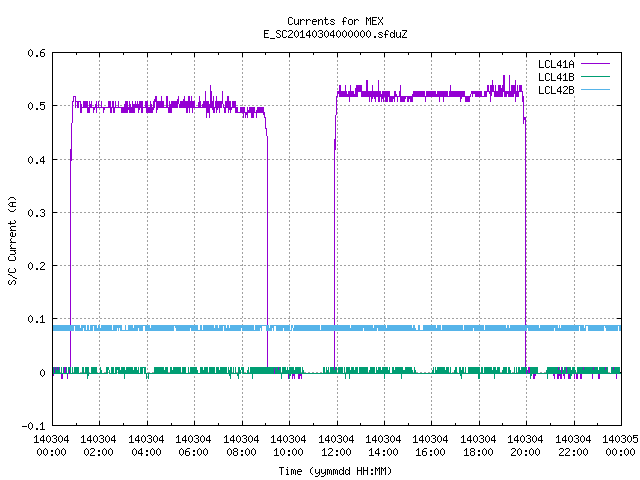Click the 140304 12:00 x-axis tick label
This screenshot has height=480, width=640.
pos(336,446)
